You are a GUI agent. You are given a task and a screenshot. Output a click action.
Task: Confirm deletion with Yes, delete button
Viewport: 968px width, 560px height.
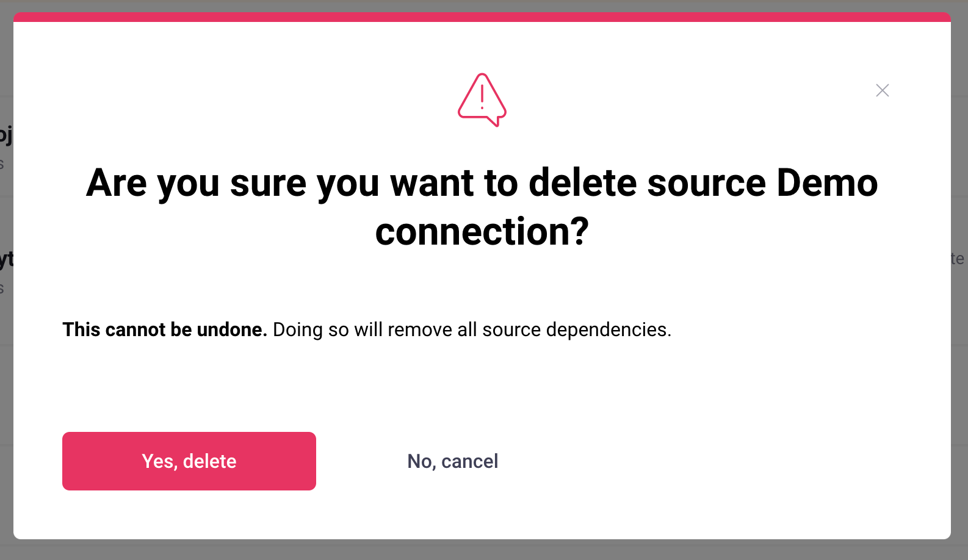coord(189,461)
